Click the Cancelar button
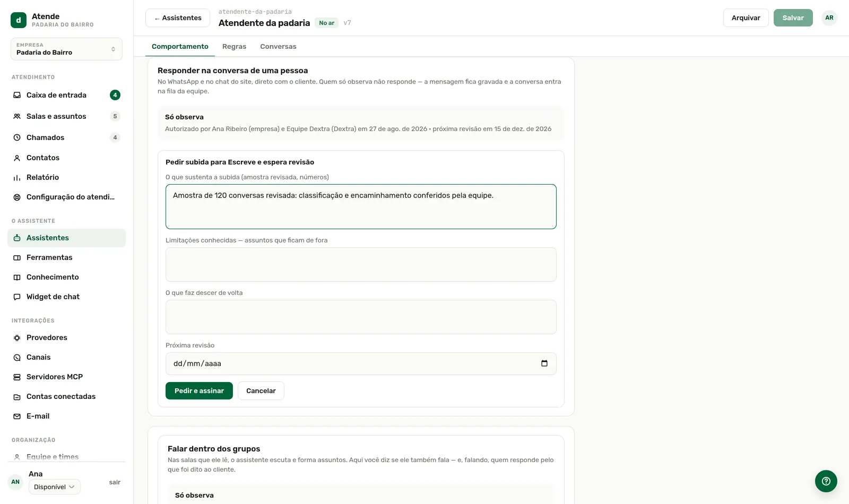Image resolution: width=849 pixels, height=504 pixels. point(261,390)
